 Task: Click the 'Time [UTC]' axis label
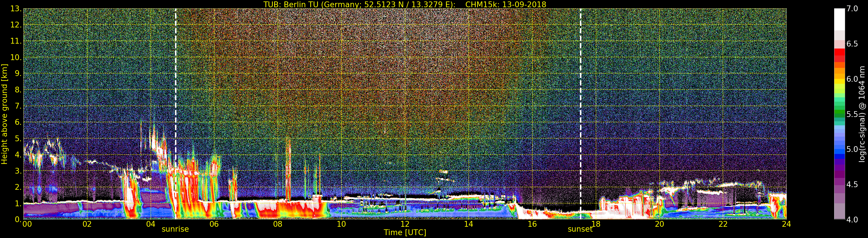(405, 233)
